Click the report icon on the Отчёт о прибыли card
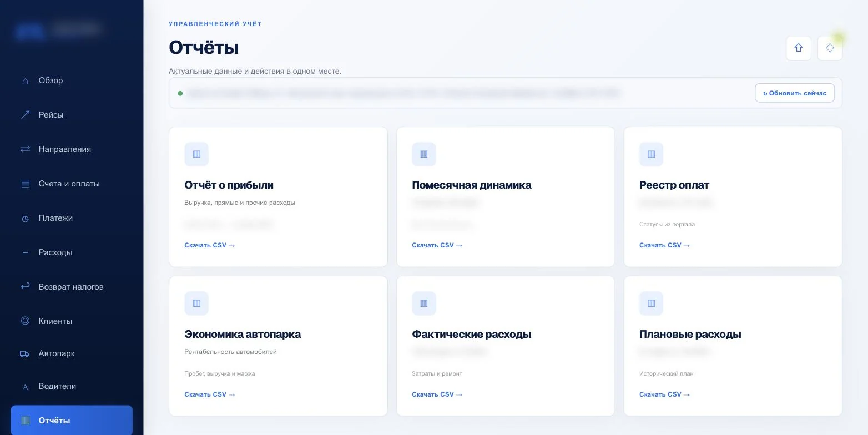 196,154
